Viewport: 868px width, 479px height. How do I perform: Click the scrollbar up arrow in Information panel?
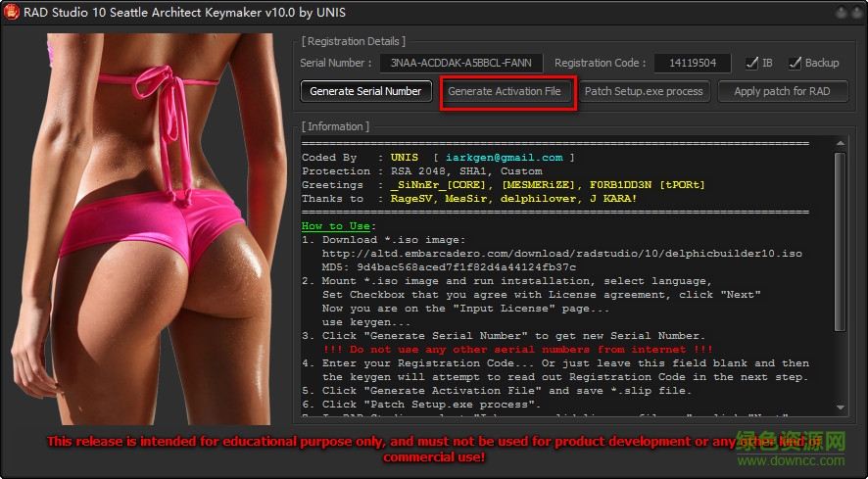[x=840, y=143]
